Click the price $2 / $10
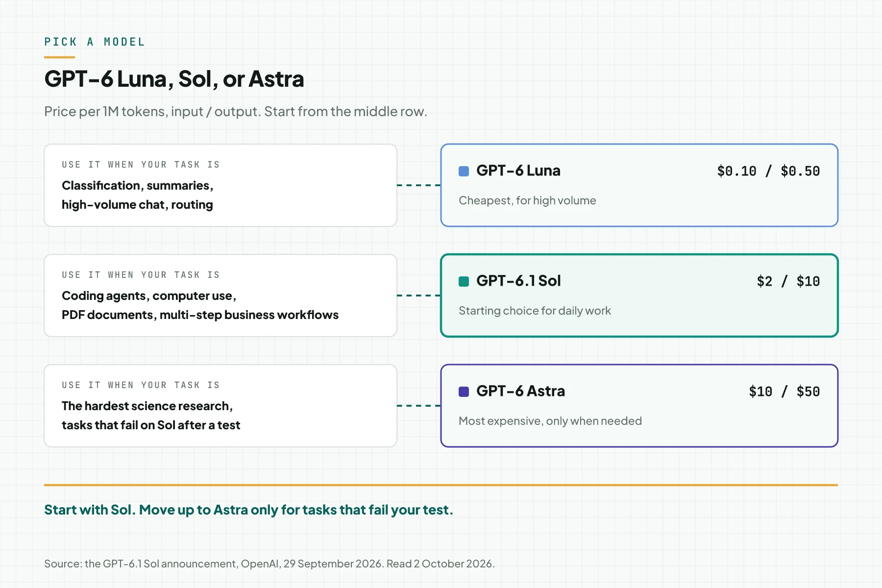This screenshot has width=882, height=588. 788,281
